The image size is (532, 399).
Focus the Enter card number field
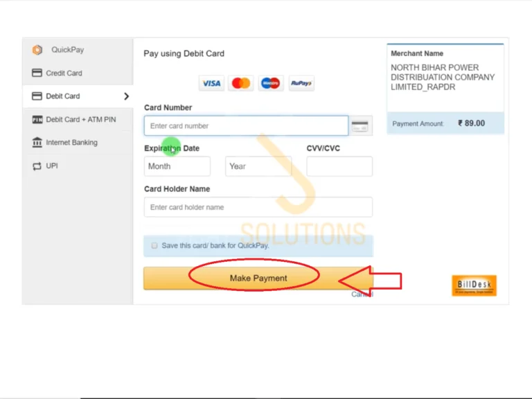(247, 126)
